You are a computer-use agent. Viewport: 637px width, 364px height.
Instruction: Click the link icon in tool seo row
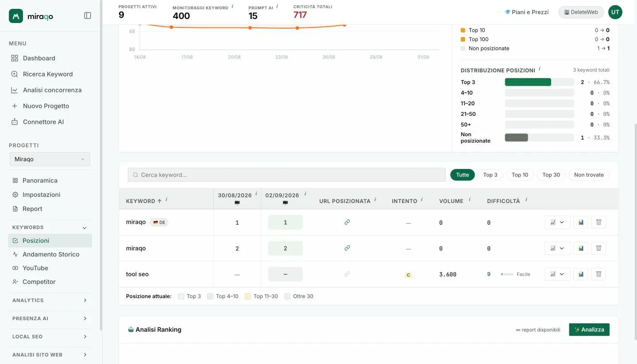click(x=347, y=274)
